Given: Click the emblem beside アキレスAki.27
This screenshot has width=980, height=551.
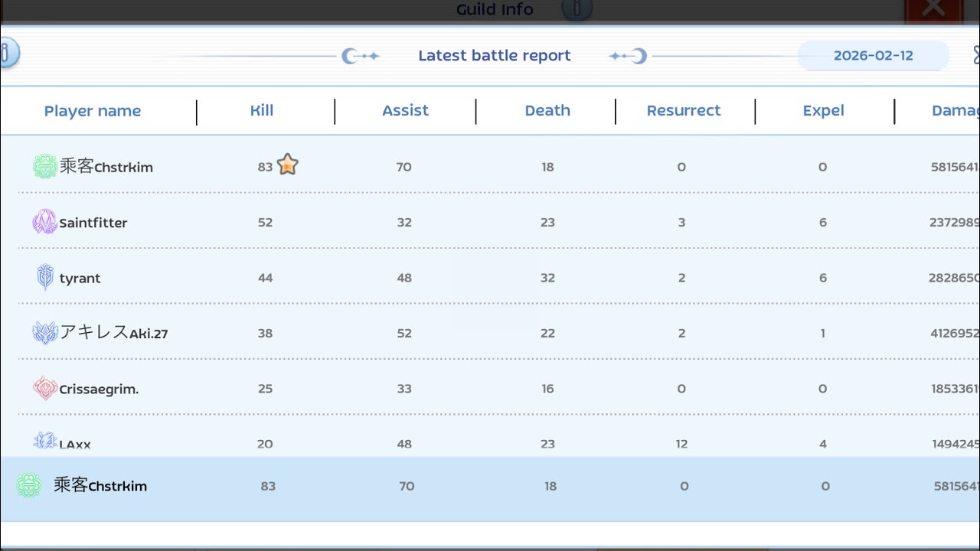Looking at the screenshot, I should (45, 333).
